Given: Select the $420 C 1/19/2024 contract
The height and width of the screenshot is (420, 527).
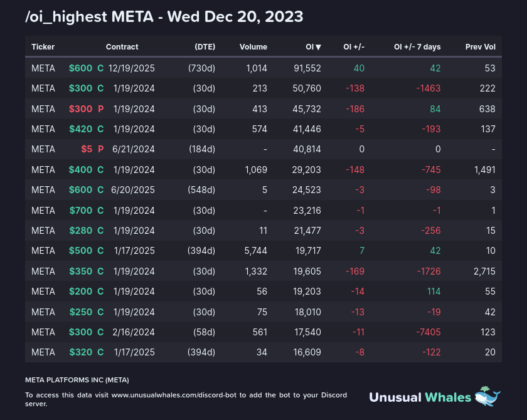Looking at the screenshot, I should pos(112,129).
